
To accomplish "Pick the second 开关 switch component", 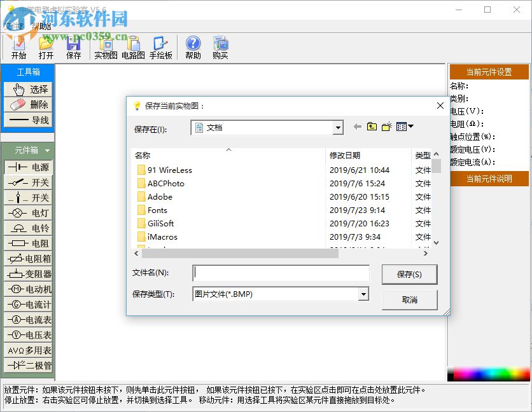I will (x=28, y=198).
